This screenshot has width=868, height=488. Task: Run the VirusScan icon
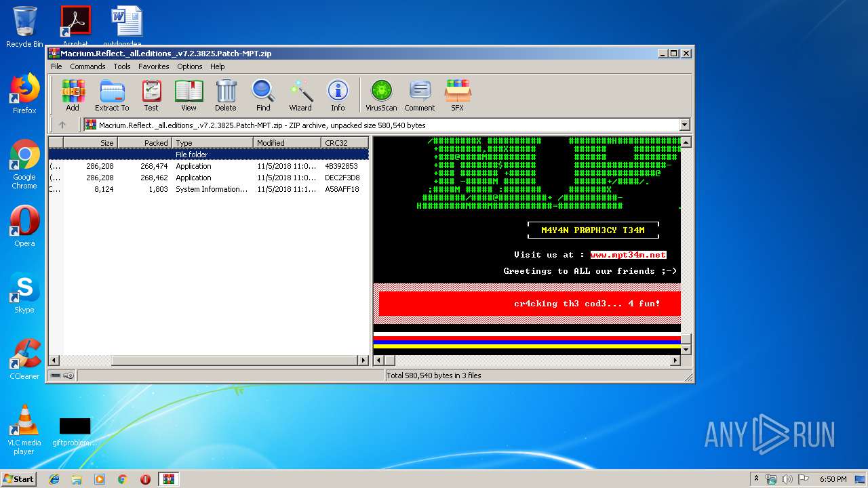point(381,96)
